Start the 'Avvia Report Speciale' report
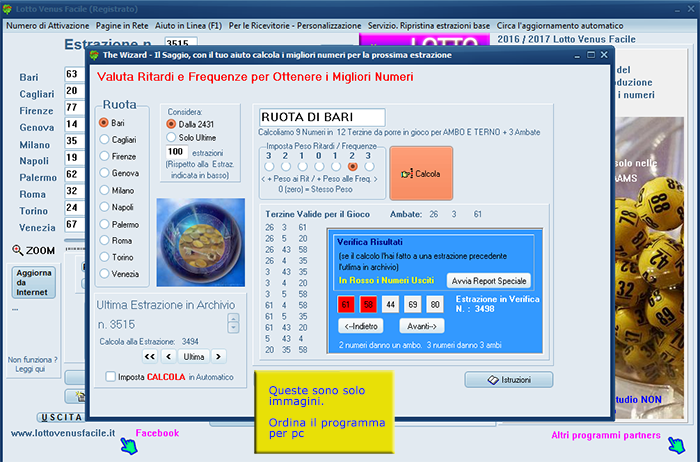Viewport: 700px width, 462px height. (489, 281)
